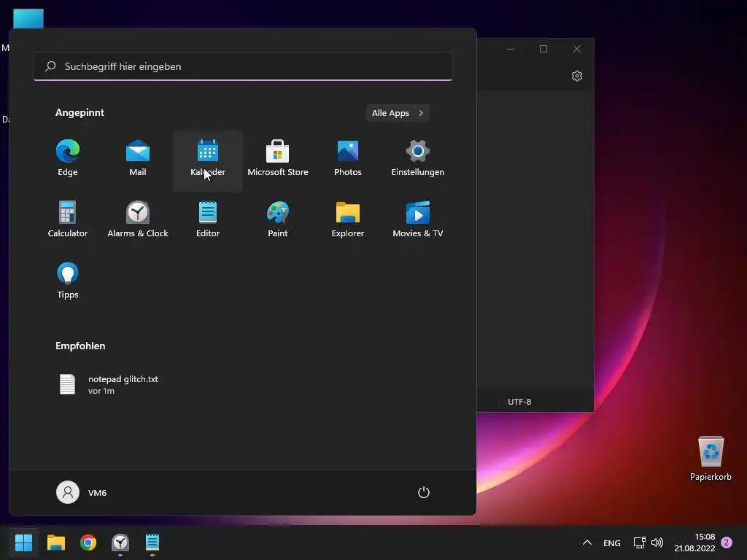Screen dimensions: 747x560
Task: Launch Chrome from the taskbar
Action: 88,542
